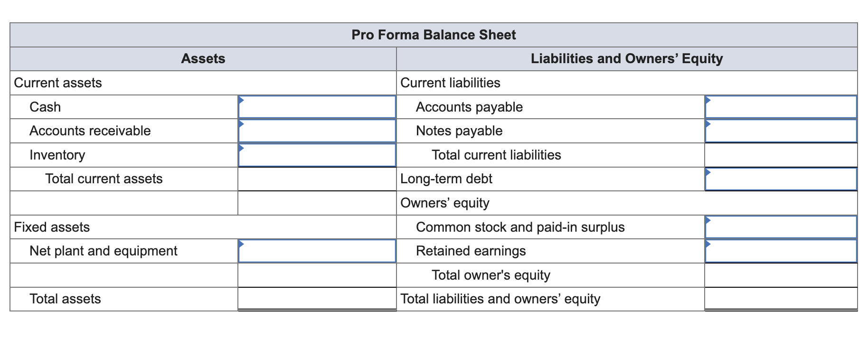Screen dimensions: 868x339
Task: Click the Pro Forma Balance Sheet title
Action: pyautogui.click(x=434, y=35)
